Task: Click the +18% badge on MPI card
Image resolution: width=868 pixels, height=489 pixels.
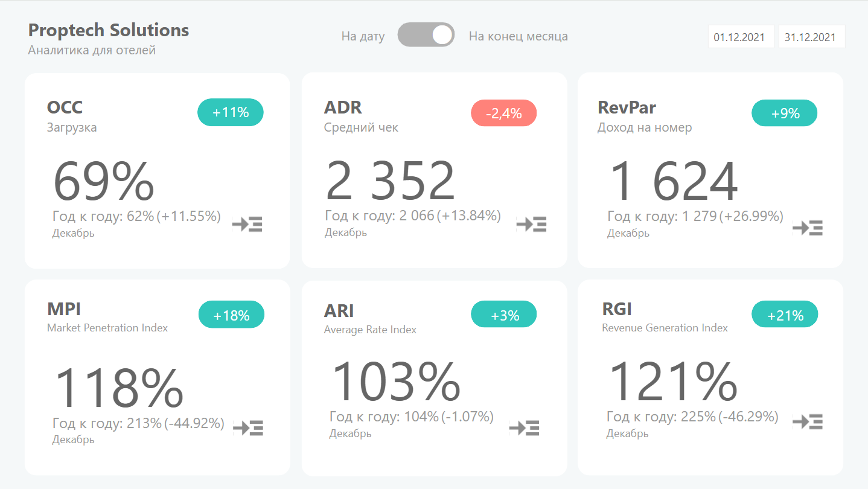Action: click(x=231, y=315)
